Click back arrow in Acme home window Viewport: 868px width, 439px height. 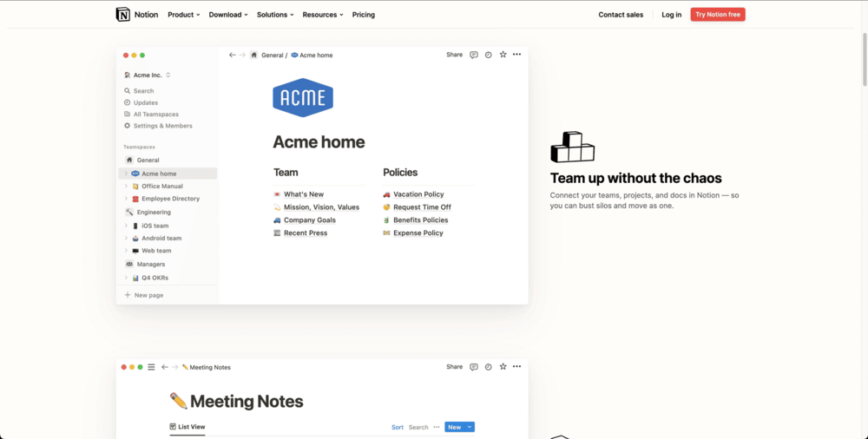click(233, 55)
